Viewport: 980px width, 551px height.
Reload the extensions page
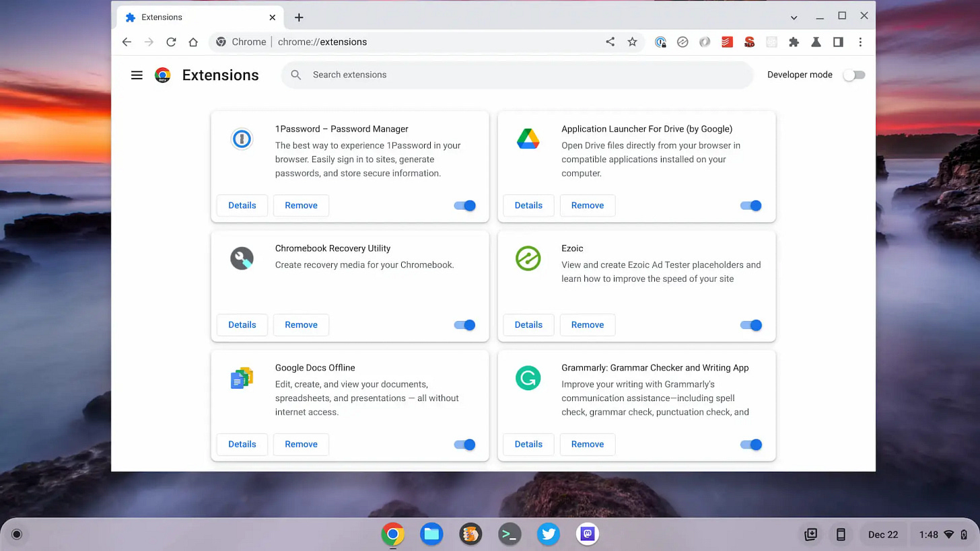pos(171,42)
